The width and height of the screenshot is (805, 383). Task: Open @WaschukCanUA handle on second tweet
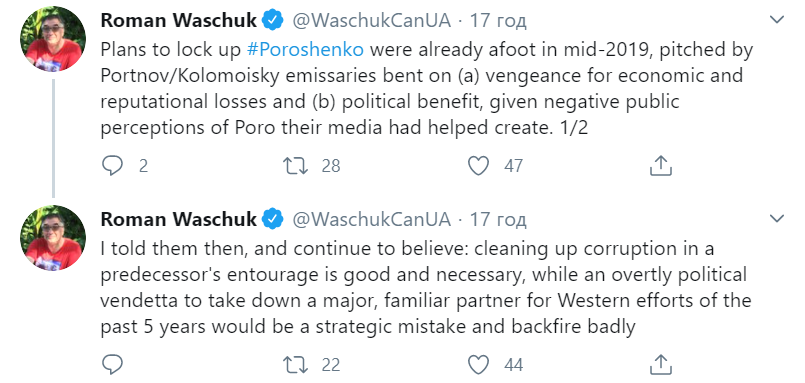click(x=372, y=219)
